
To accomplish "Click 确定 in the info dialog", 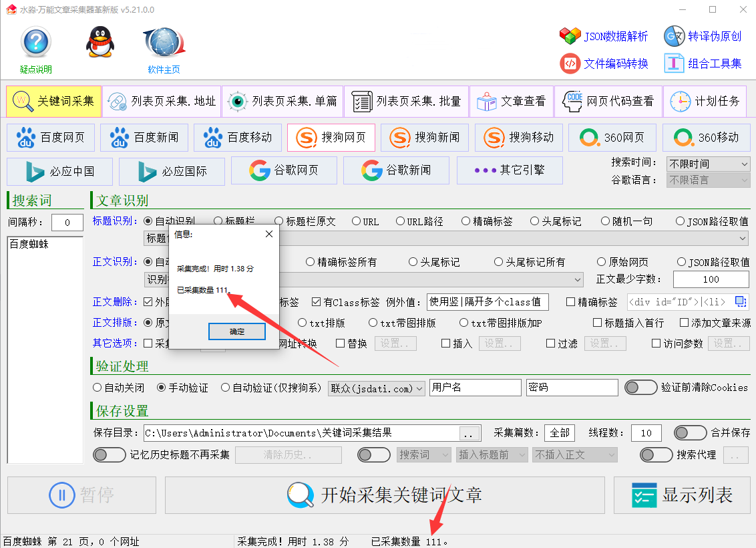I will pyautogui.click(x=236, y=331).
